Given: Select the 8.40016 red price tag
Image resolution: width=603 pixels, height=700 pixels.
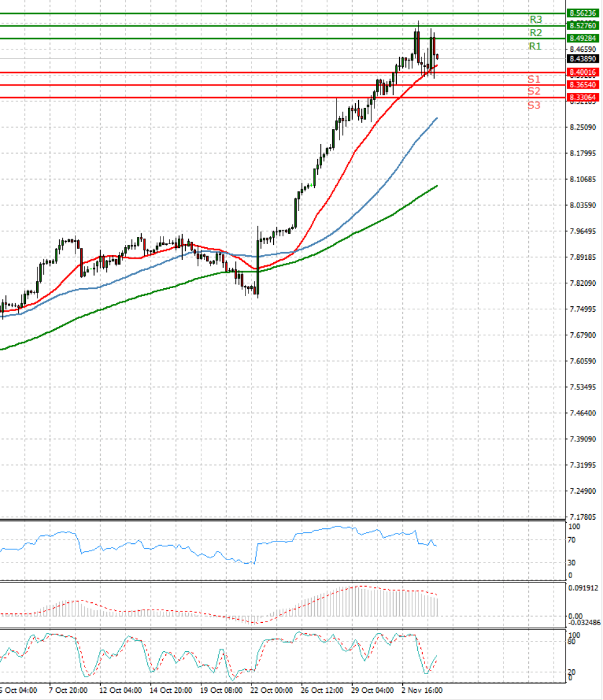Looking at the screenshot, I should (582, 72).
